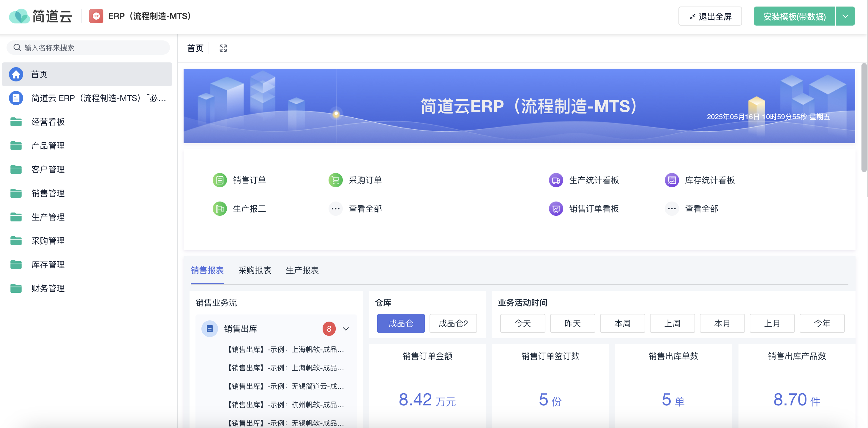868x428 pixels.
Task: Open the 销售订单 shortcut link
Action: 249,180
